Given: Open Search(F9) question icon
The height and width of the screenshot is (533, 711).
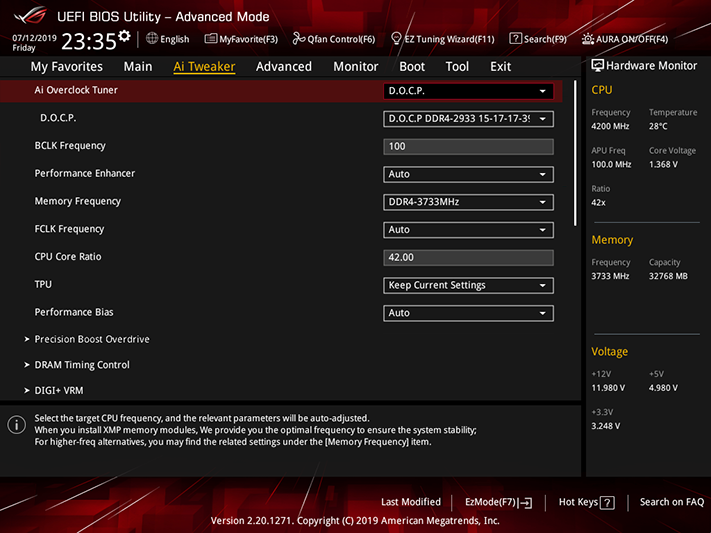Looking at the screenshot, I should [x=515, y=39].
